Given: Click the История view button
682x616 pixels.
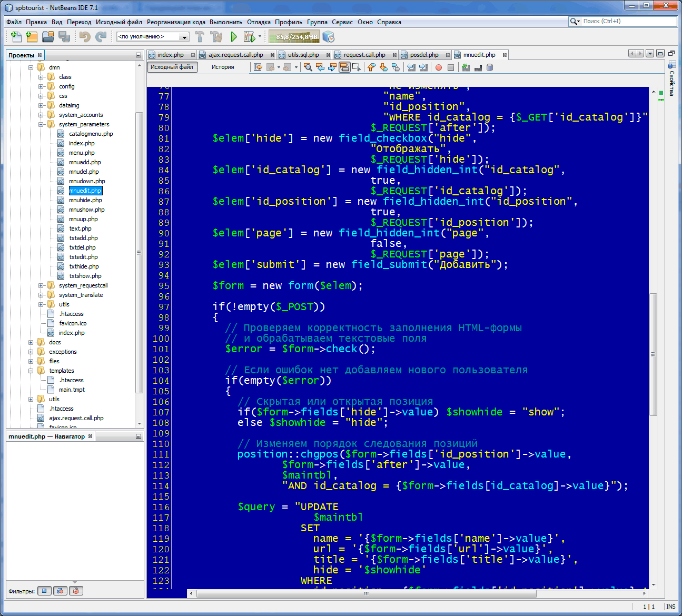Looking at the screenshot, I should click(x=223, y=67).
